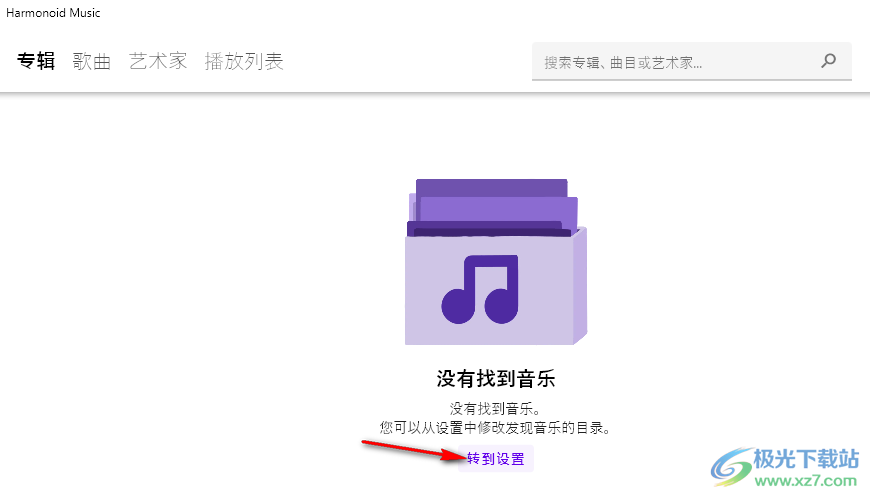Screen dimensions: 870x497
Task: Click the bold 没有找到音乐 heading
Action: point(496,379)
